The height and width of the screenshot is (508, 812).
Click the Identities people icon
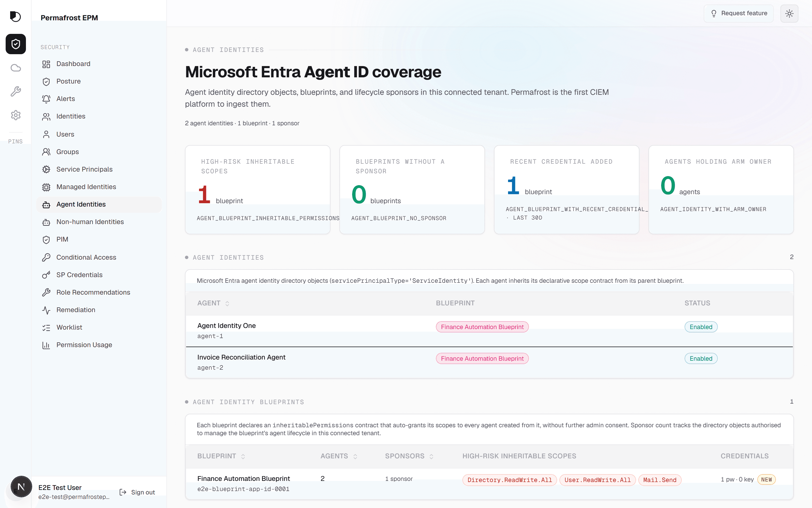(46, 117)
